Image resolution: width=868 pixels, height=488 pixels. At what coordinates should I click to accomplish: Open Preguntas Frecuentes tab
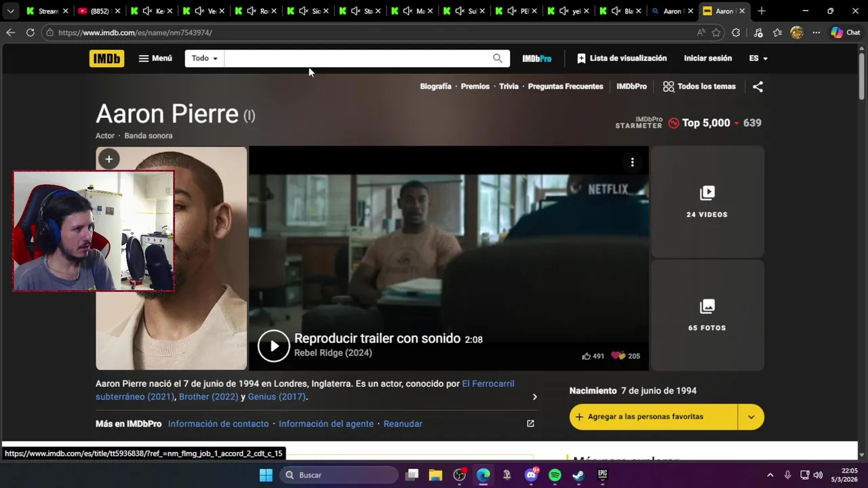click(566, 86)
